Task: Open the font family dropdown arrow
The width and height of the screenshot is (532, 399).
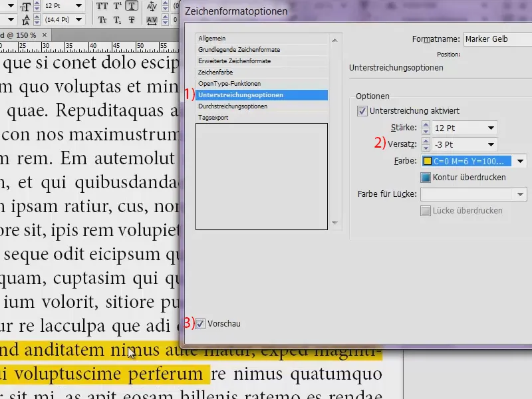Action: 11,6
